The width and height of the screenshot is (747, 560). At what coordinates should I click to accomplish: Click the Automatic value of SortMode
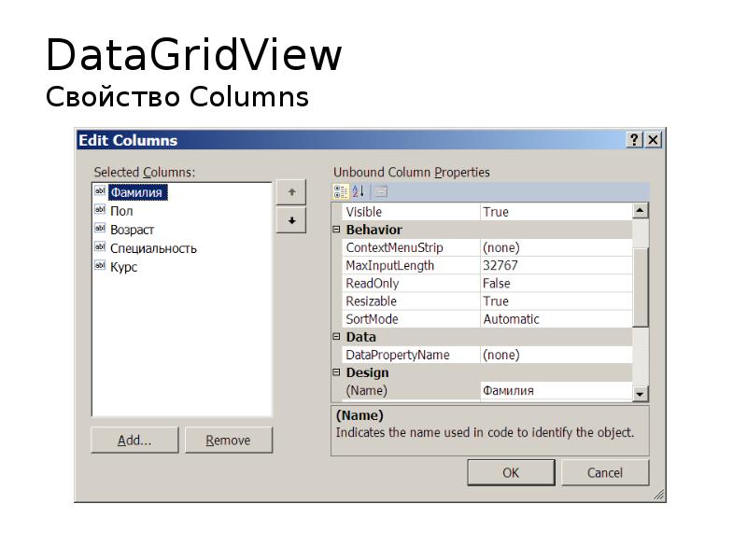point(556,319)
